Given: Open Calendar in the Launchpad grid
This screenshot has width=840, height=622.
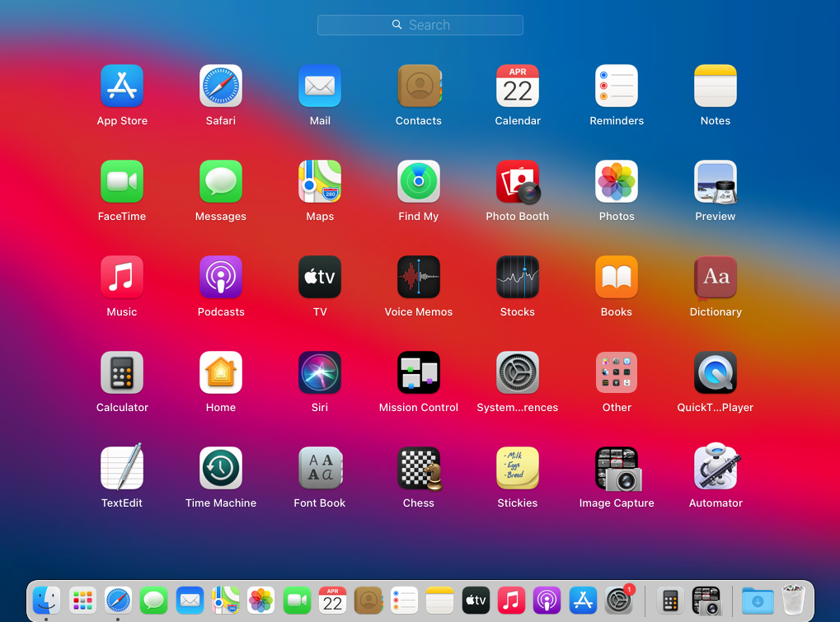Looking at the screenshot, I should pyautogui.click(x=518, y=87).
